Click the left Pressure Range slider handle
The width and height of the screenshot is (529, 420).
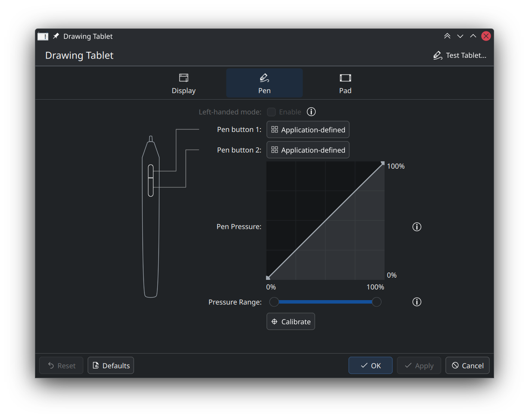click(x=274, y=302)
